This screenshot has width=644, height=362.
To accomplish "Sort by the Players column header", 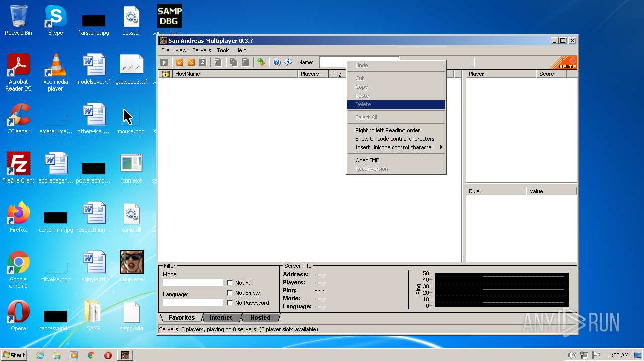I will point(313,74).
